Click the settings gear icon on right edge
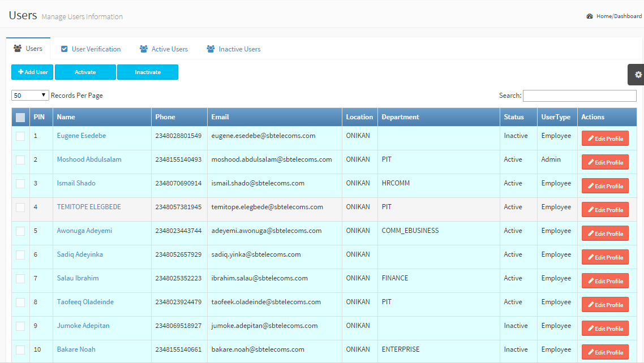Viewport: 644px width, 363px height. 638,75
